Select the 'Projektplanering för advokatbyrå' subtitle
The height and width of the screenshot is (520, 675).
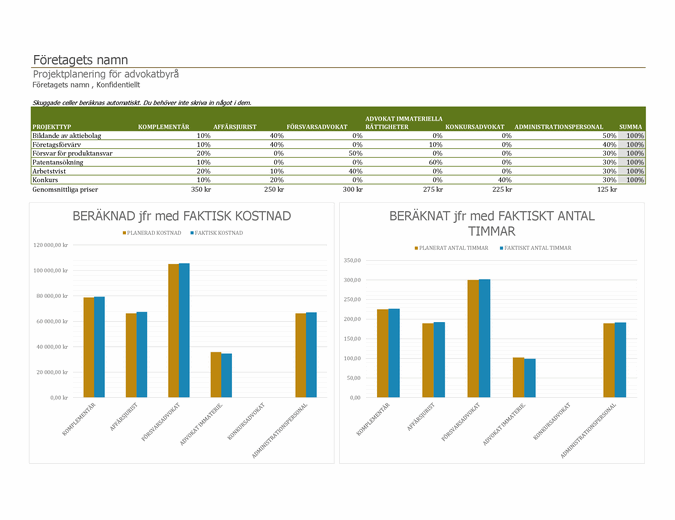pyautogui.click(x=106, y=74)
